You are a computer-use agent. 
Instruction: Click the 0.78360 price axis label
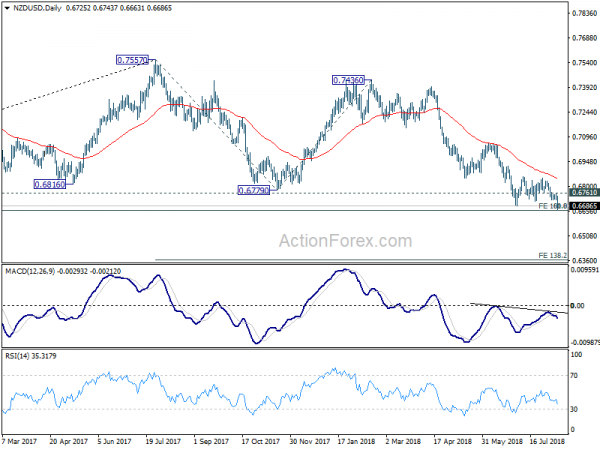click(584, 13)
